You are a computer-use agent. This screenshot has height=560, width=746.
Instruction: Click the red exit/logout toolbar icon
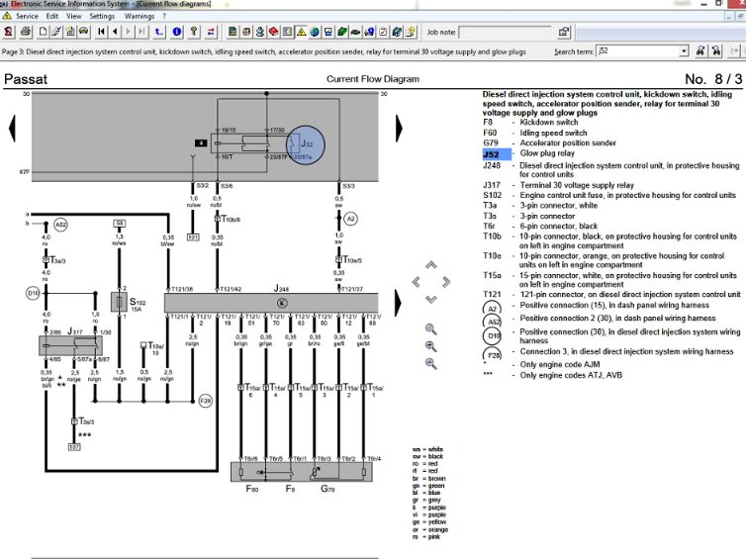(x=9, y=32)
